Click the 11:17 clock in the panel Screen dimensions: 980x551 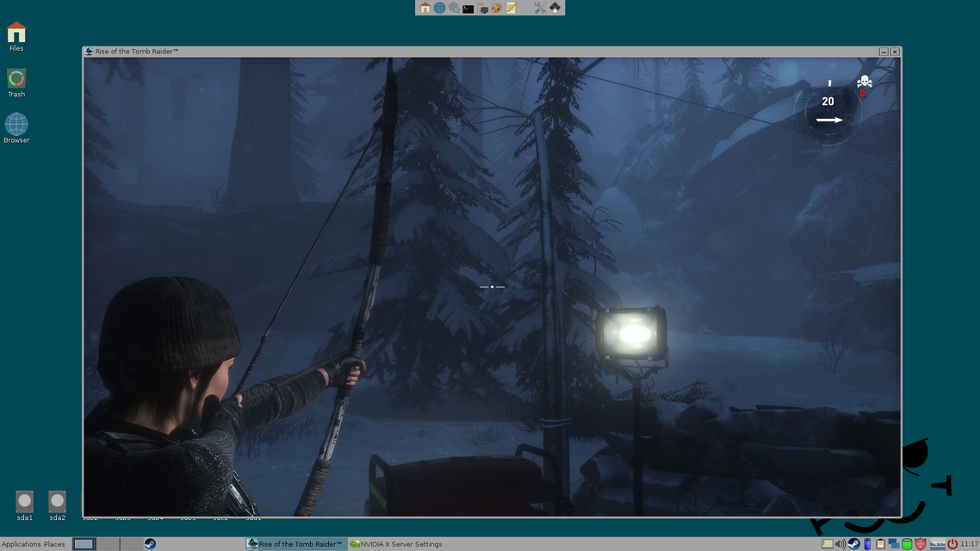tap(970, 544)
